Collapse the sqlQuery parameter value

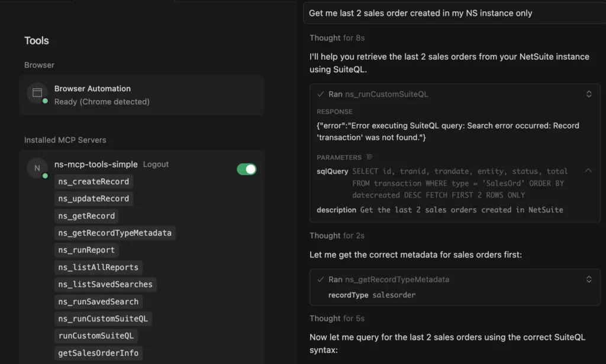(588, 171)
